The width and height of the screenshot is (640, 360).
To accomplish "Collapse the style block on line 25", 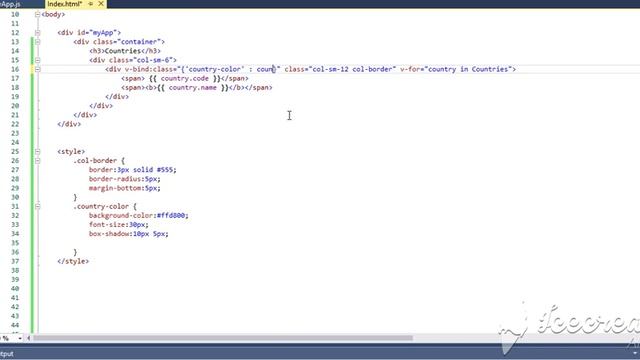I will [37, 151].
